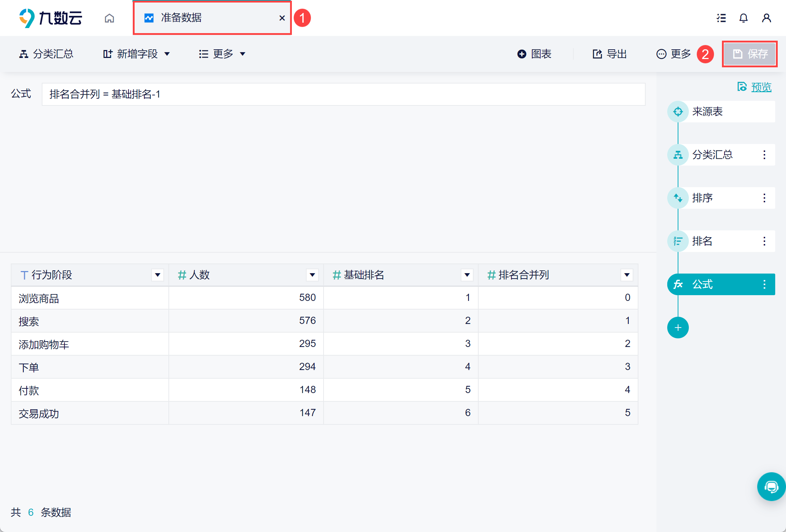Viewport: 786px width, 532px height.
Task: Click the formula input field
Action: (x=343, y=94)
